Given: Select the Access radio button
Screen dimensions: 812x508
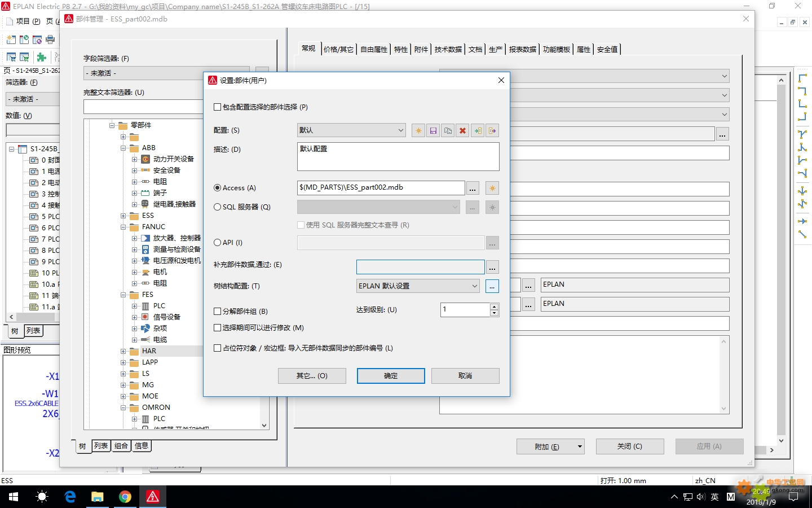Looking at the screenshot, I should (217, 188).
